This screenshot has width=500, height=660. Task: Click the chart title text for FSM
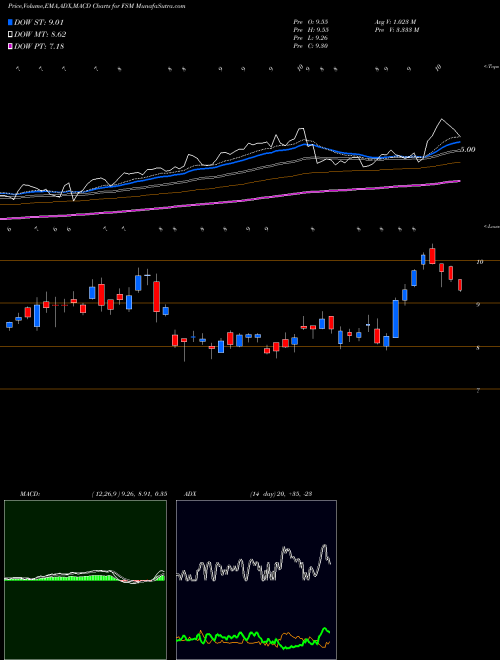[x=96, y=7]
